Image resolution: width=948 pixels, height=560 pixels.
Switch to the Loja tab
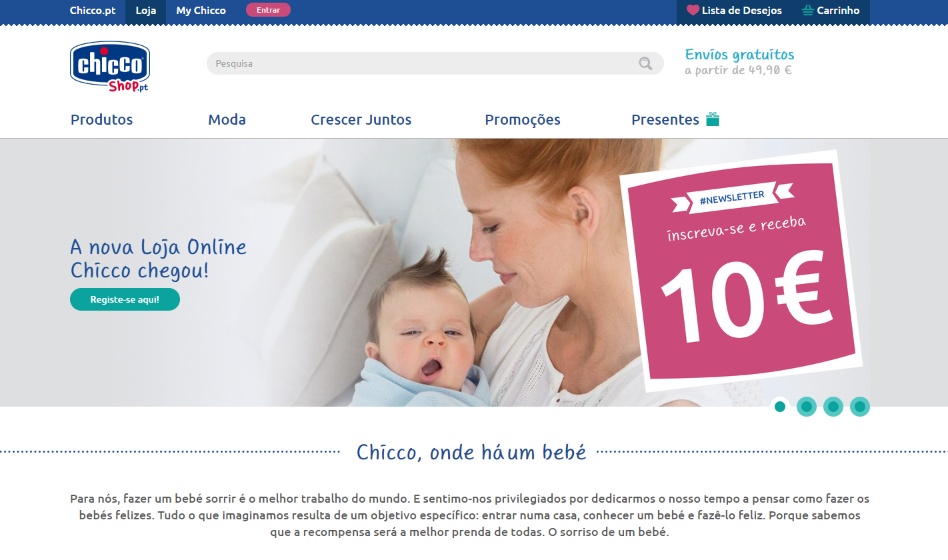pos(146,11)
